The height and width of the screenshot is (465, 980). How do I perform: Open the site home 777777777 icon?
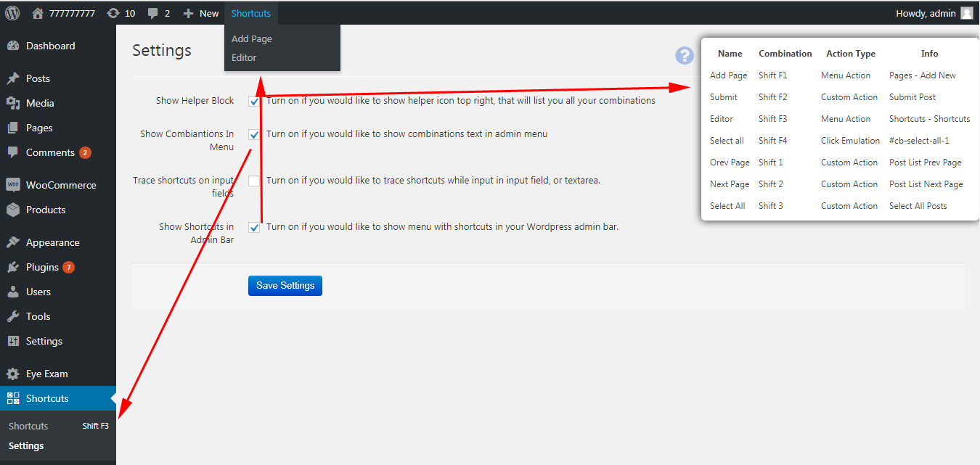click(38, 13)
